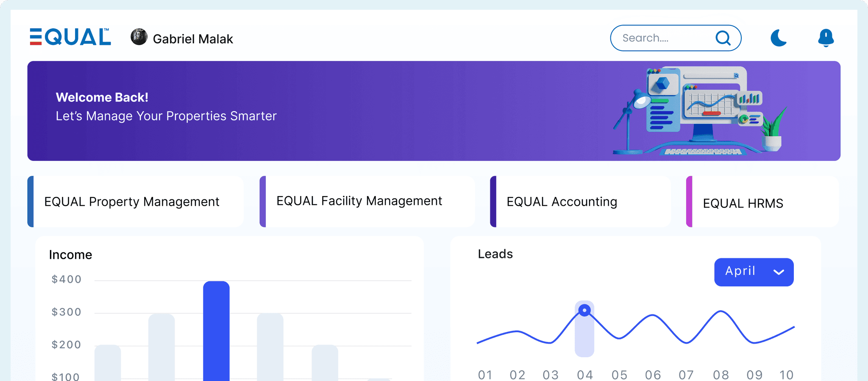Click the EQUAL logo
Viewport: 868px width, 381px height.
pyautogui.click(x=70, y=37)
